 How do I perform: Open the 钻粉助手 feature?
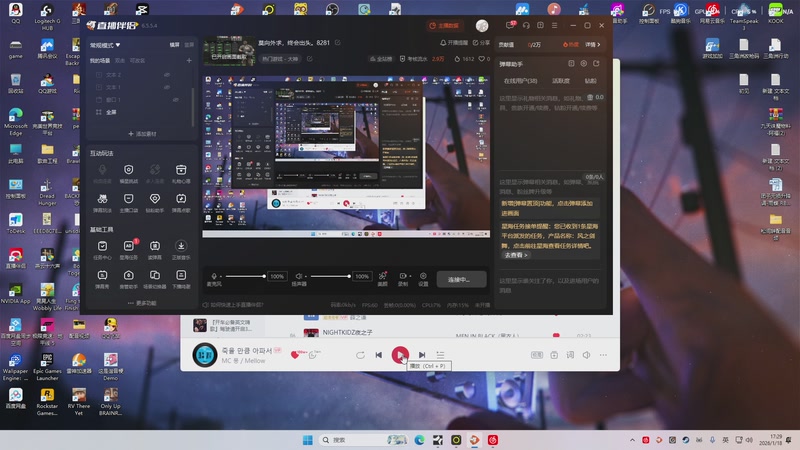pyautogui.click(x=155, y=203)
